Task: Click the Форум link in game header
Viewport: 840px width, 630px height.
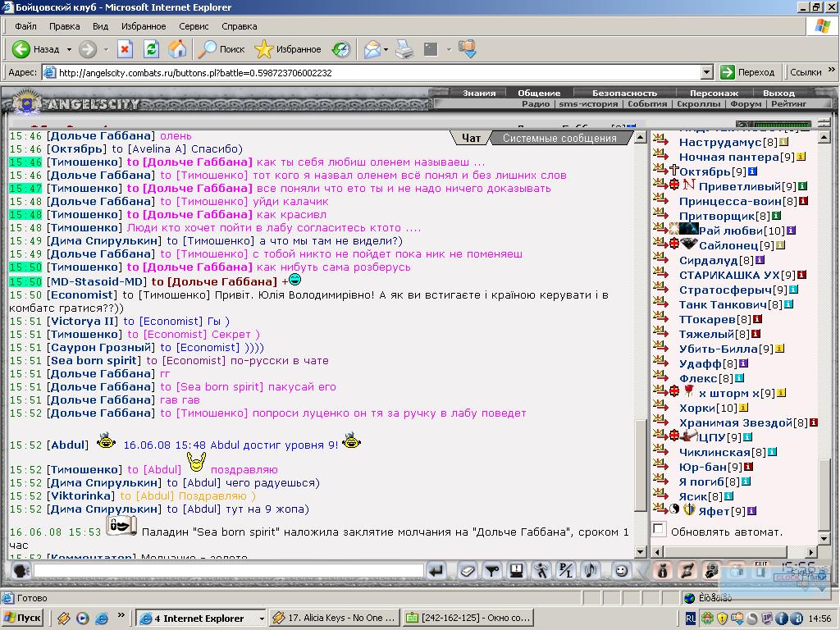Action: coord(746,104)
